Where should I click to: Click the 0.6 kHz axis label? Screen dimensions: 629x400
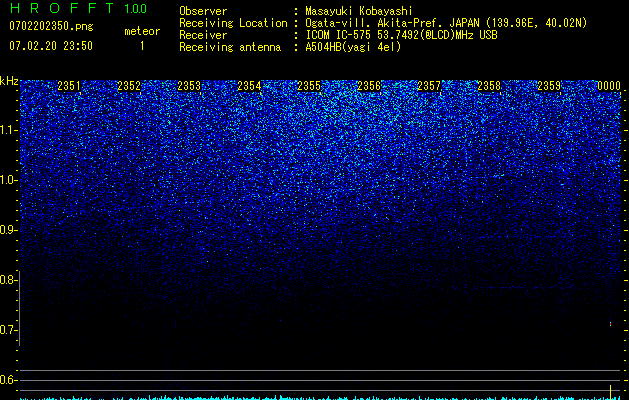coord(8,380)
